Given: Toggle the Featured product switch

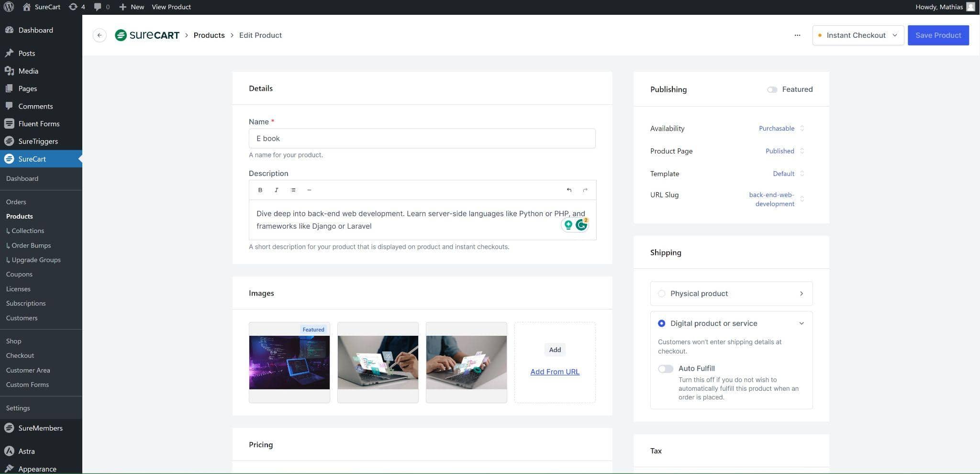Looking at the screenshot, I should 772,89.
